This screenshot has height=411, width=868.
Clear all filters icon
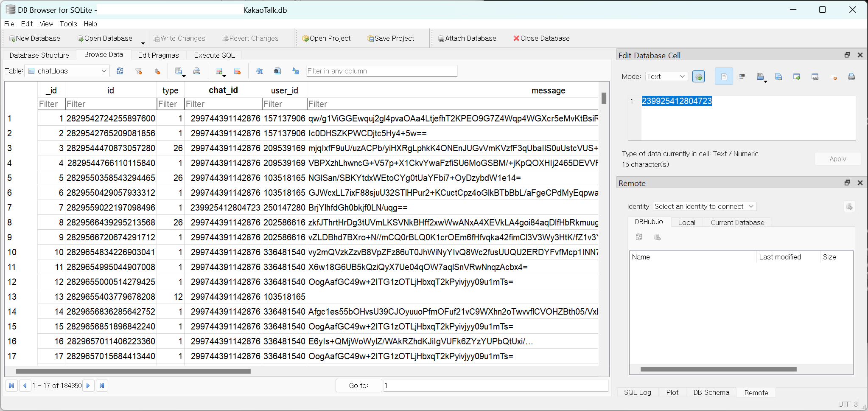pyautogui.click(x=138, y=71)
